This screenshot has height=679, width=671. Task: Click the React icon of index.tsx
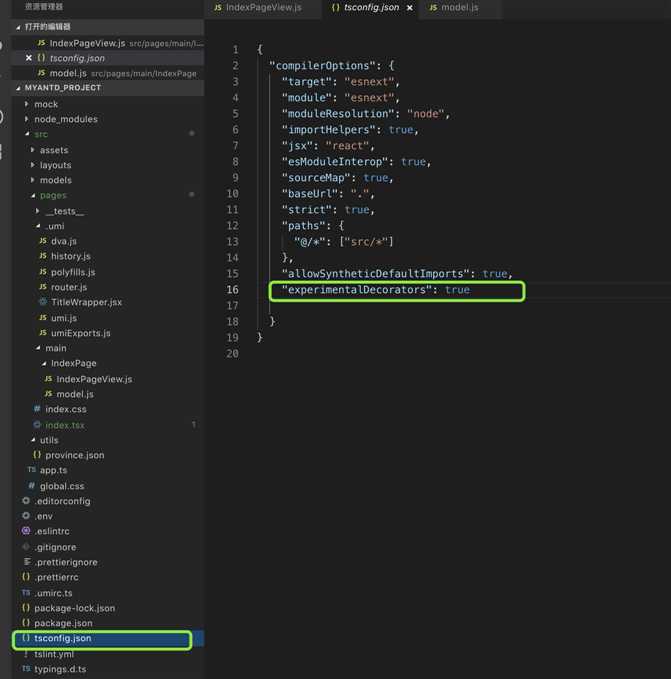(37, 424)
